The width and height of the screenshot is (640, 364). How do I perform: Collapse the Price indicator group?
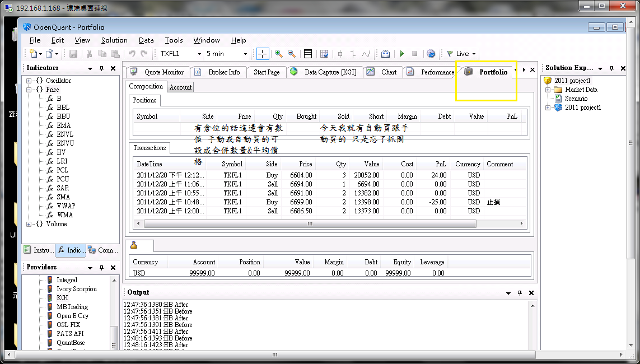coord(29,90)
